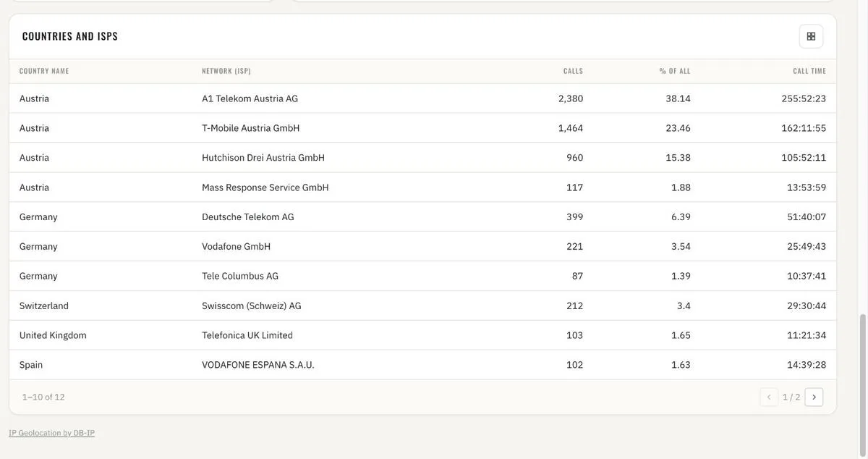Click call time 105:52:11
The image size is (868, 459).
804,158
